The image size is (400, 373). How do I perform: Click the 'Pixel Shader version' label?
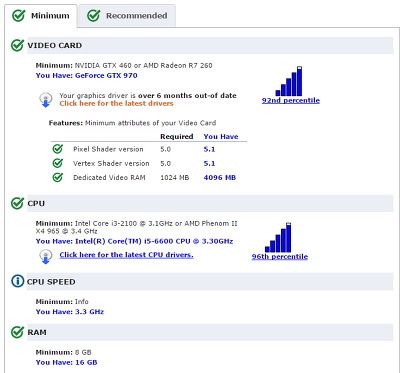pyautogui.click(x=108, y=149)
